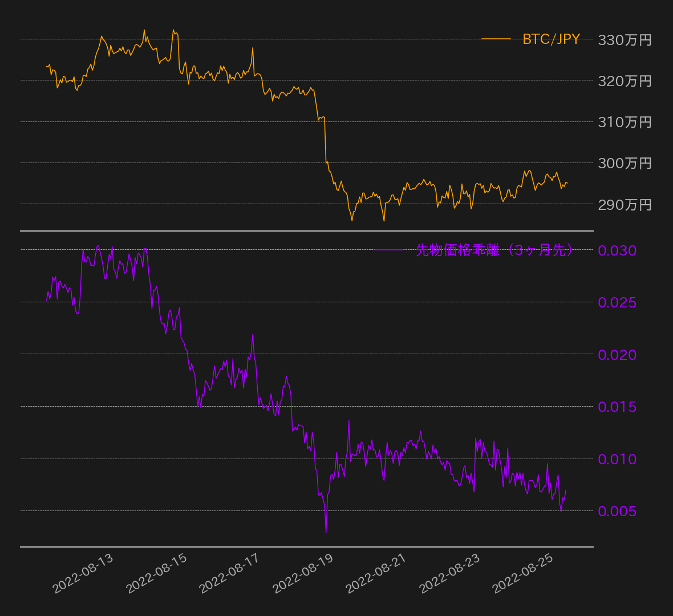Click the 2022-08-19 date label

(x=303, y=573)
